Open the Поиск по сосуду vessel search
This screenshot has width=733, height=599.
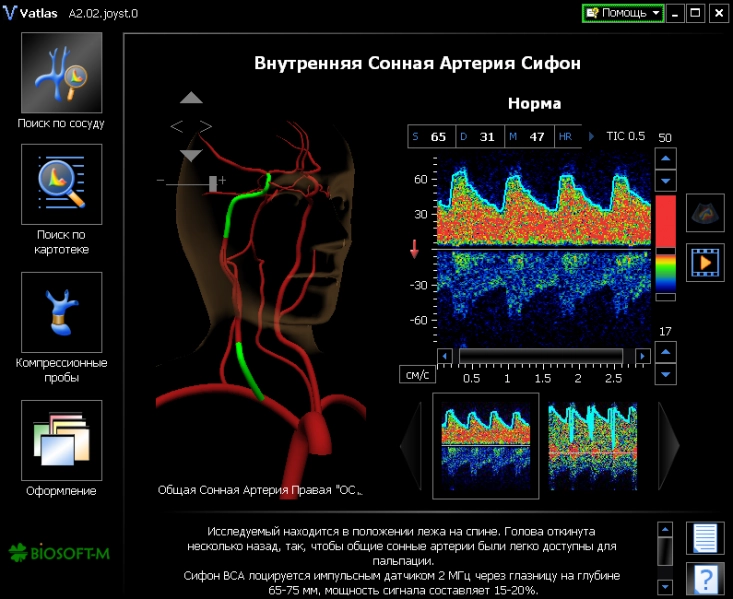pyautogui.click(x=61, y=73)
